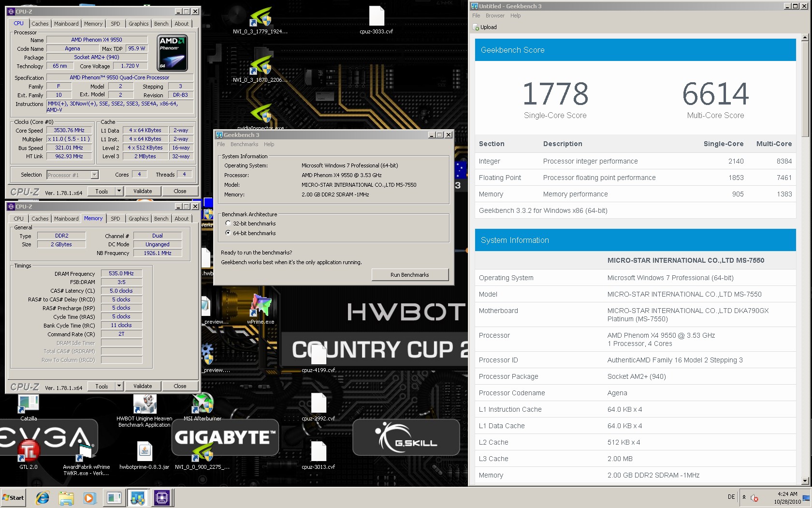The height and width of the screenshot is (508, 812).
Task: Open Tools dropdown arrow in lower CPU-Z
Action: [119, 386]
